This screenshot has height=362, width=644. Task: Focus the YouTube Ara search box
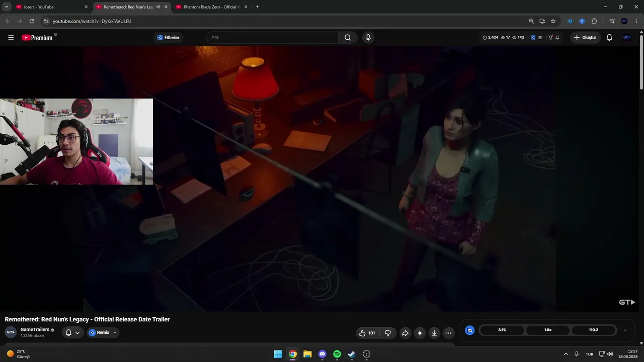(x=272, y=37)
